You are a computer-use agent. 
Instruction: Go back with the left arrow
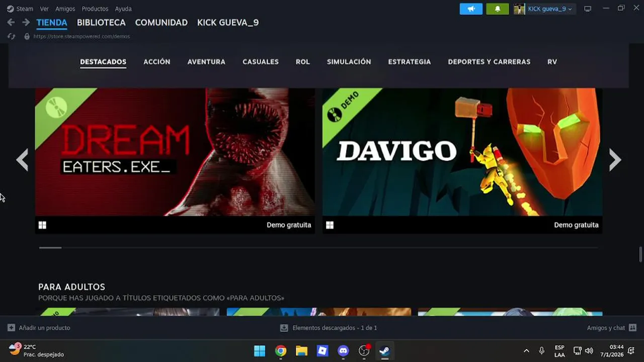11,22
